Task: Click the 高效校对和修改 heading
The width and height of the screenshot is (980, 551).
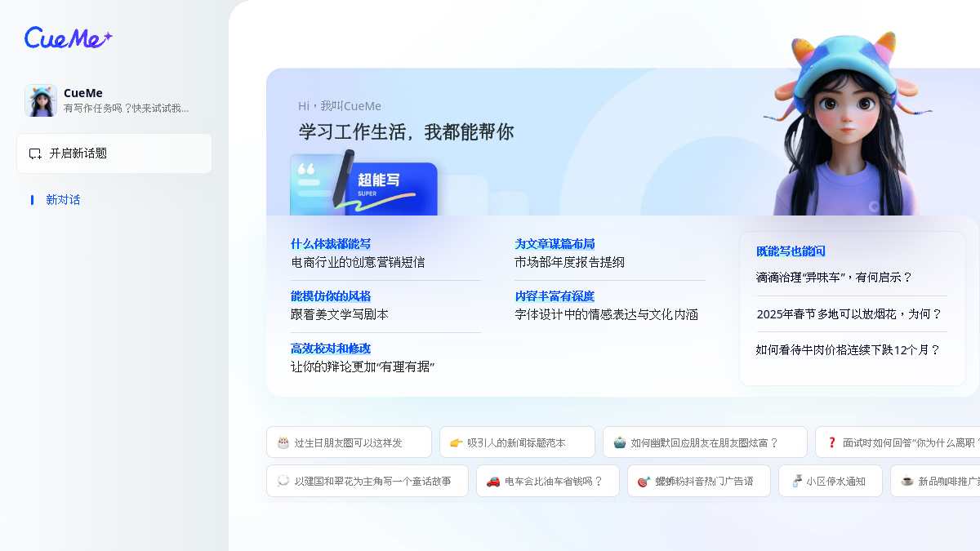Action: pyautogui.click(x=331, y=349)
